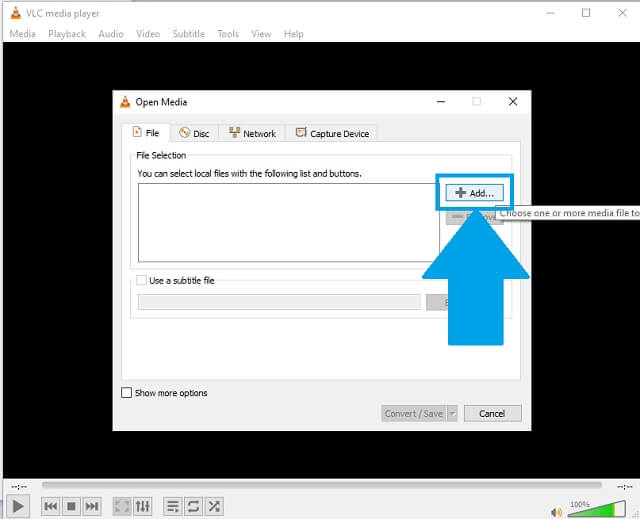Toggle the playlist view icon
The width and height of the screenshot is (640, 519).
172,507
